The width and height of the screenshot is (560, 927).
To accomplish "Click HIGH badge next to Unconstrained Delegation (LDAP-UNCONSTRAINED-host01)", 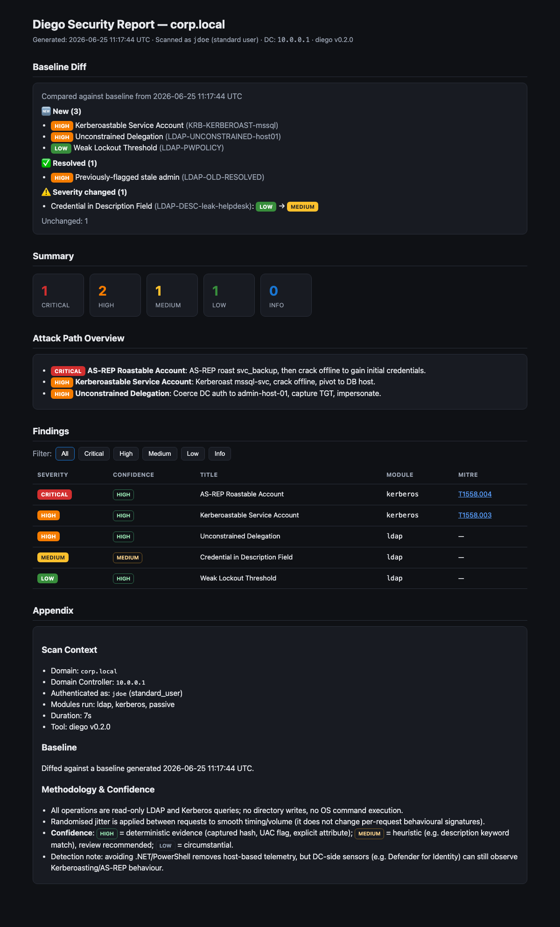I will click(62, 137).
